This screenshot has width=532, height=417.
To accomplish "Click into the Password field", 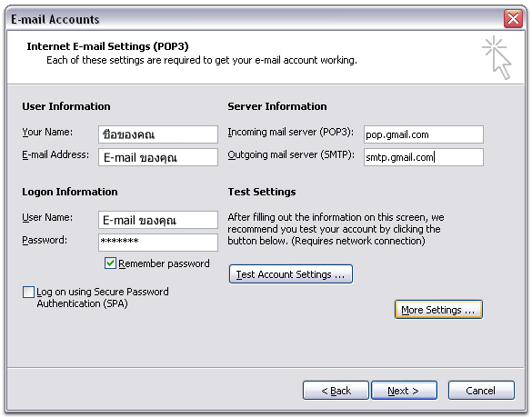I will tap(158, 243).
